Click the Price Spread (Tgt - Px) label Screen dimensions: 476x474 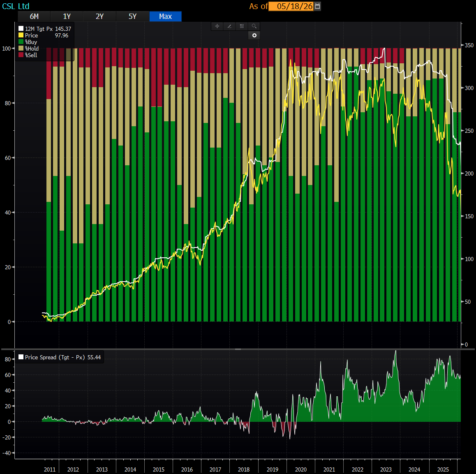tap(55, 357)
